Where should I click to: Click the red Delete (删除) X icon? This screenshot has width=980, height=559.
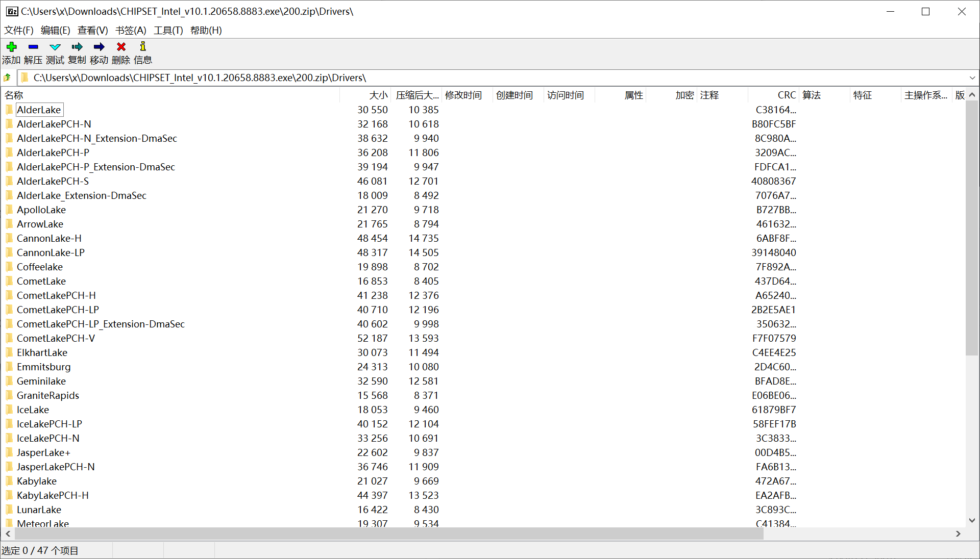pyautogui.click(x=121, y=47)
